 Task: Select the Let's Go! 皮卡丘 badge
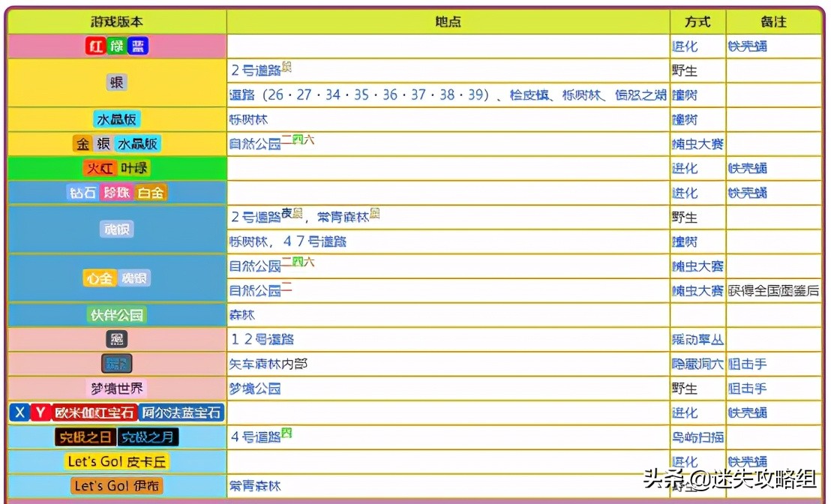pos(116,461)
